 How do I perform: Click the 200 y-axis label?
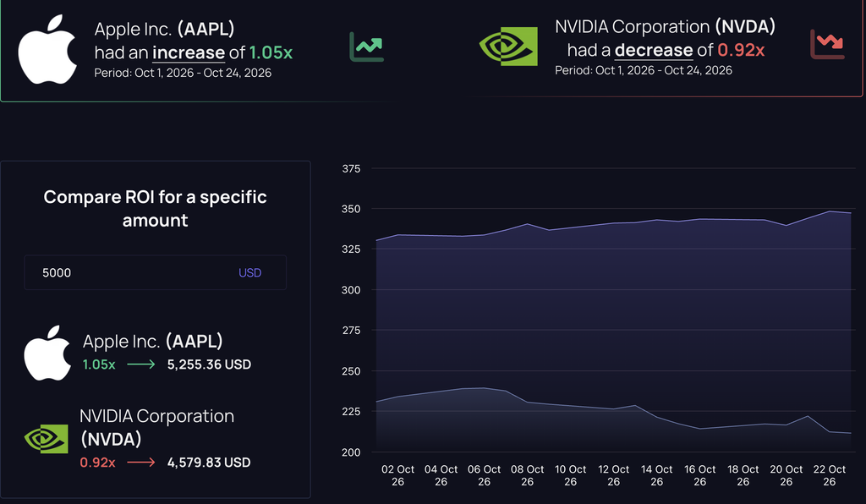(x=351, y=452)
